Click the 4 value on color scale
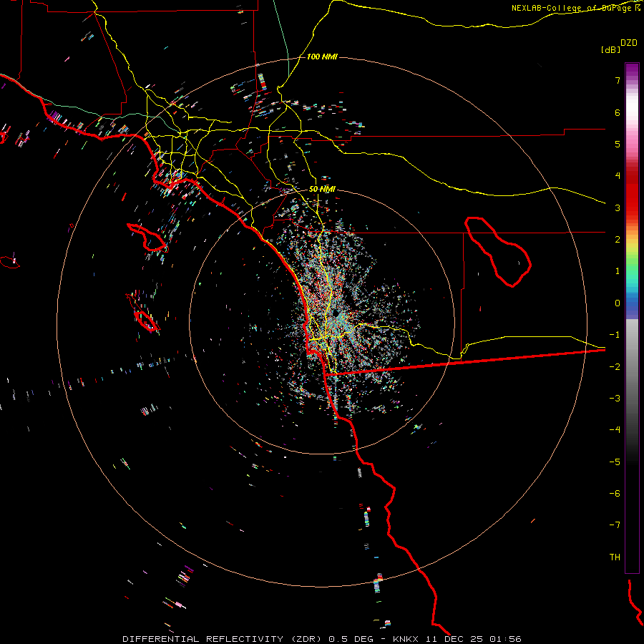The height and width of the screenshot is (644, 644). click(618, 176)
